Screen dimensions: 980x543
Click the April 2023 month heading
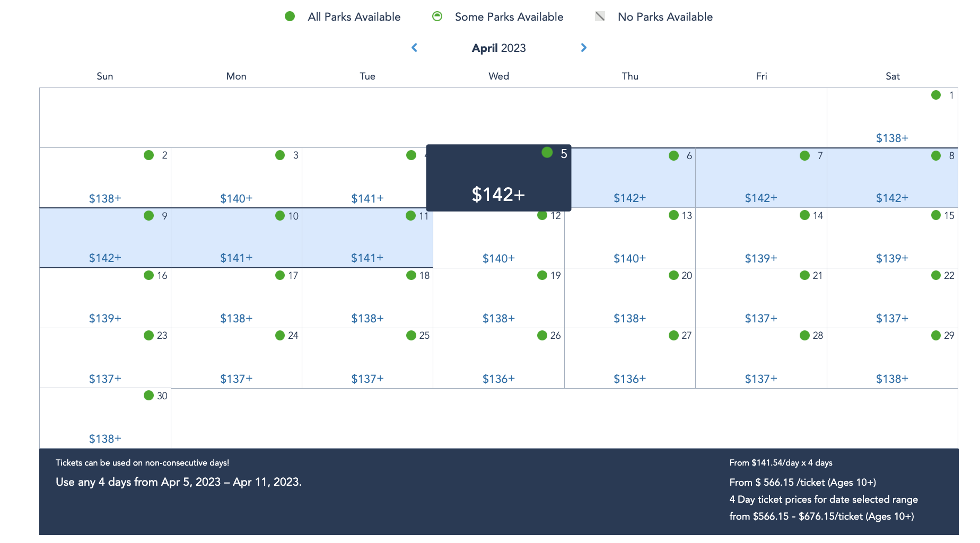(x=498, y=48)
